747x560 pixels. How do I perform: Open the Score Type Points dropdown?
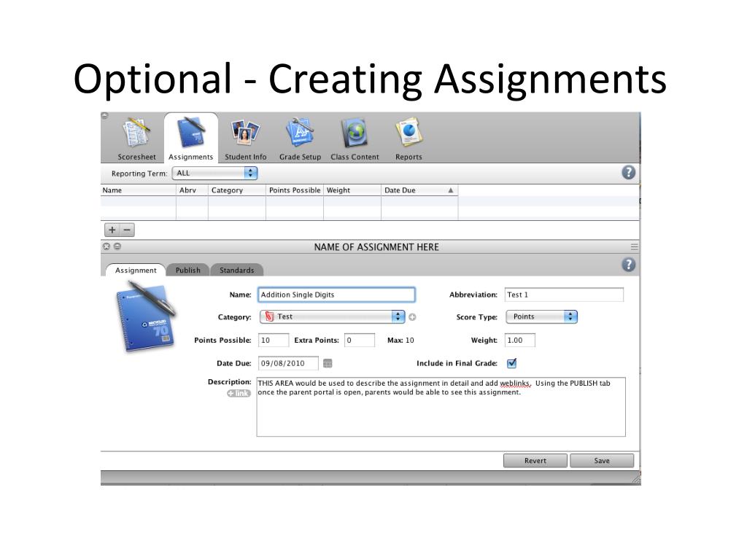(x=542, y=316)
